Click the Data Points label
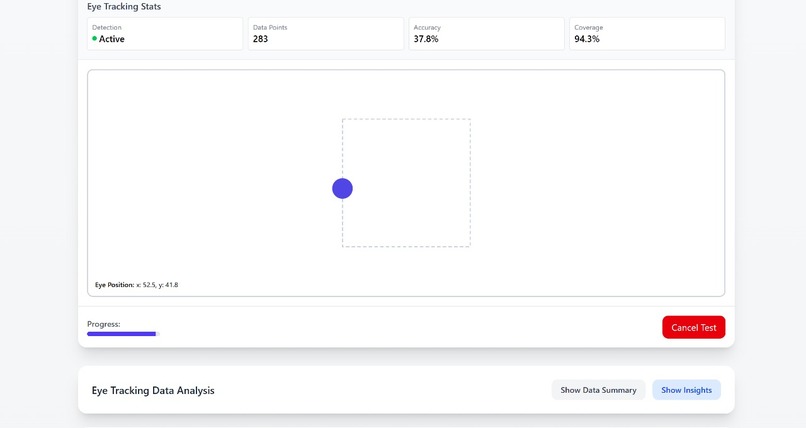The image size is (806, 428). pos(270,27)
